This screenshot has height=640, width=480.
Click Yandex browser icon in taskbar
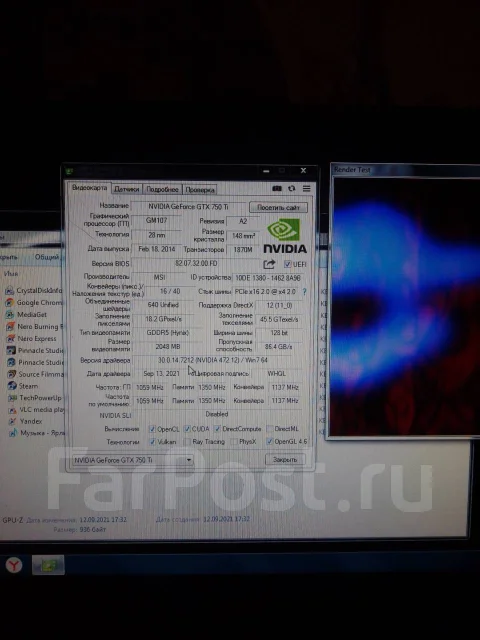point(14,565)
